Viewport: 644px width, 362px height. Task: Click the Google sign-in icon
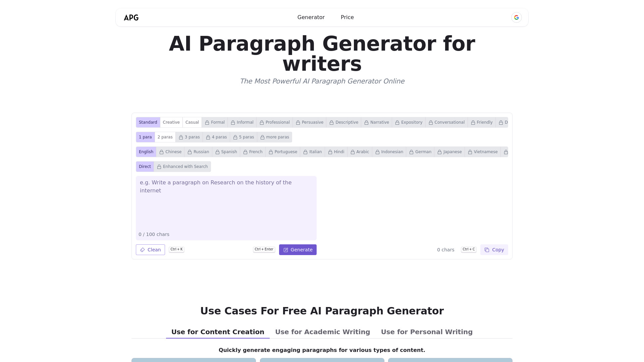[x=516, y=17]
